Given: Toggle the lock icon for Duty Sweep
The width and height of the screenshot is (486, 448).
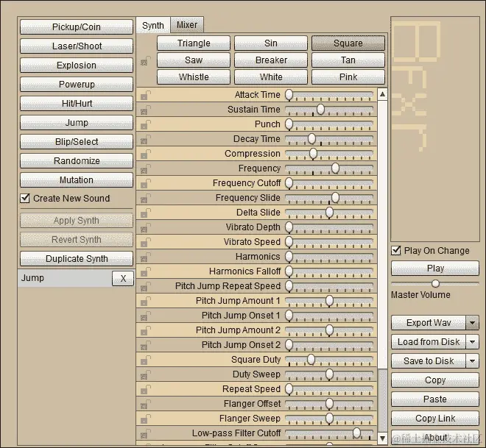Looking at the screenshot, I should point(145,374).
